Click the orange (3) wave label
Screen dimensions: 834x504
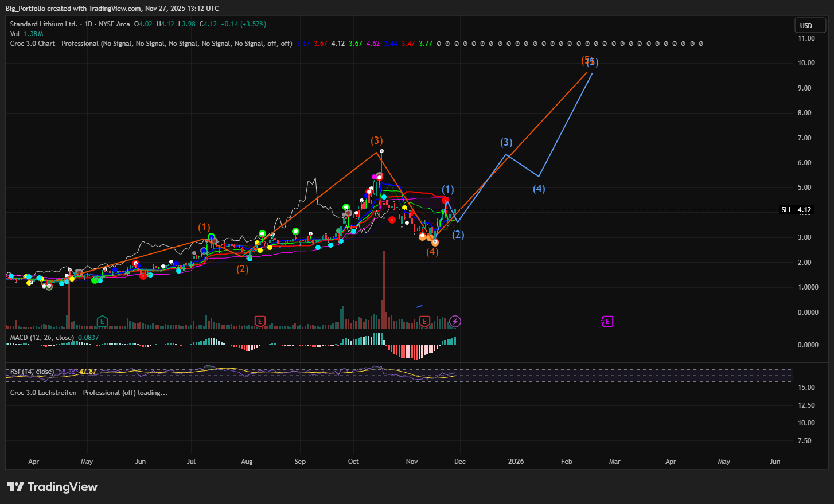pyautogui.click(x=376, y=140)
